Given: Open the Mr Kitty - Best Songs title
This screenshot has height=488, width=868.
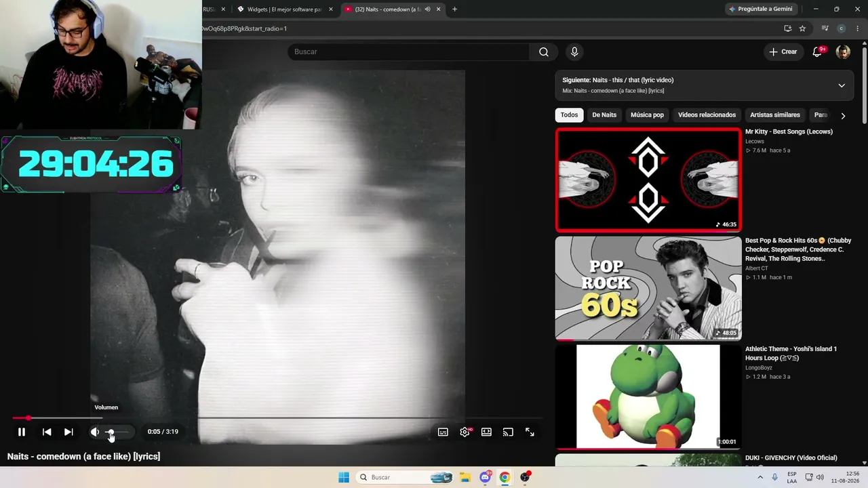Looking at the screenshot, I should [789, 131].
